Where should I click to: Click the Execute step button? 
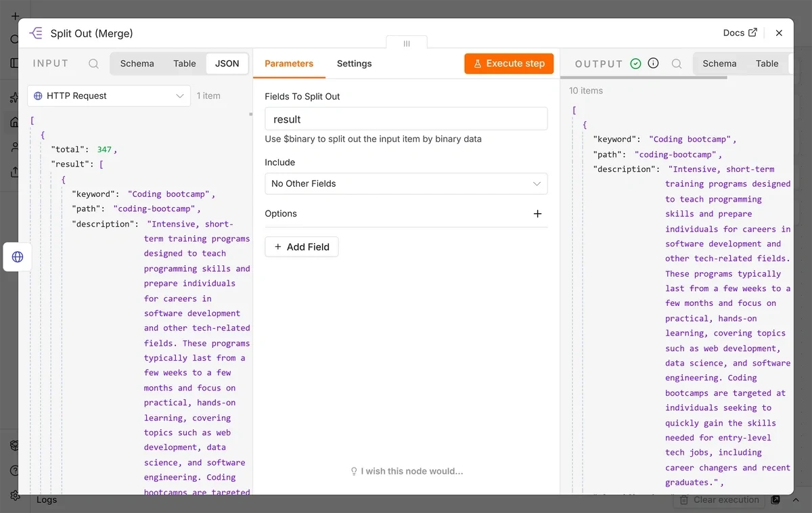(509, 64)
